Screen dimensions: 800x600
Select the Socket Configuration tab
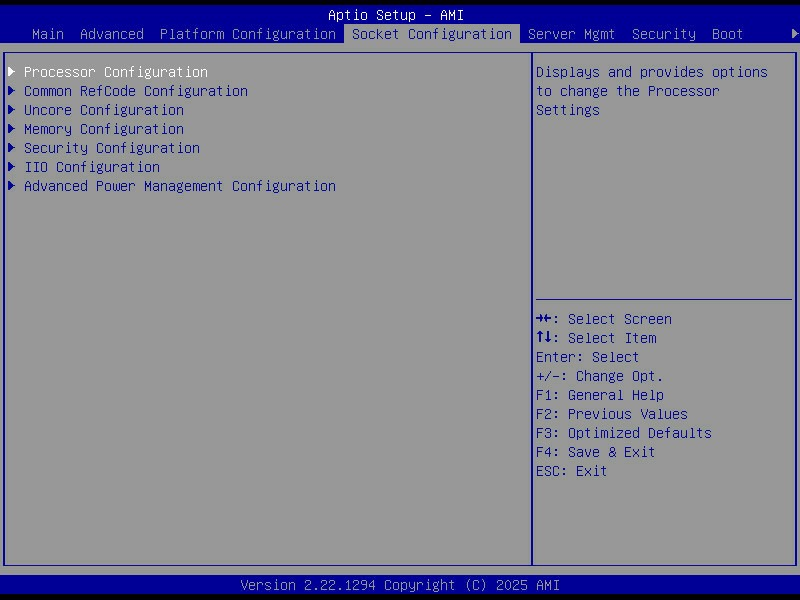[x=432, y=34]
